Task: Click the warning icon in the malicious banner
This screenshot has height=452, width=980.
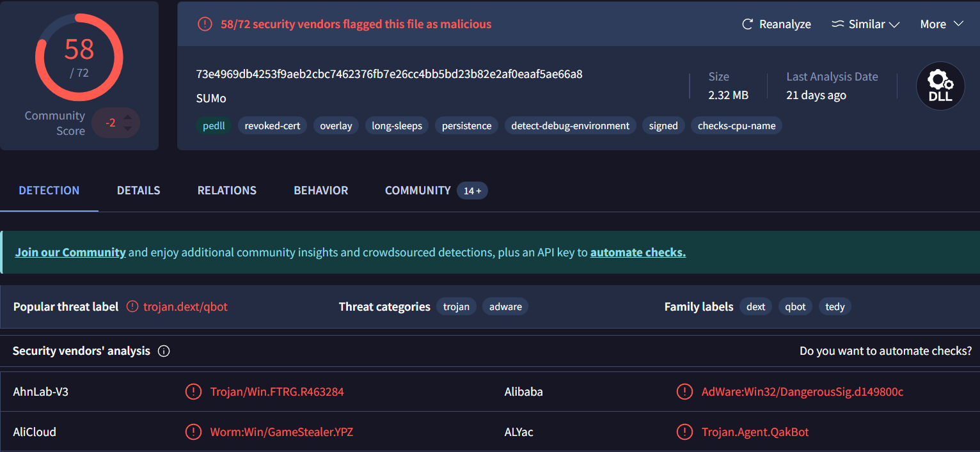Action: (x=205, y=24)
